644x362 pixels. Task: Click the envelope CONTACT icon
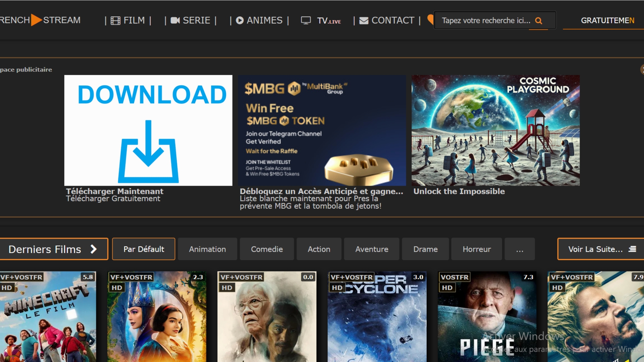coord(364,21)
